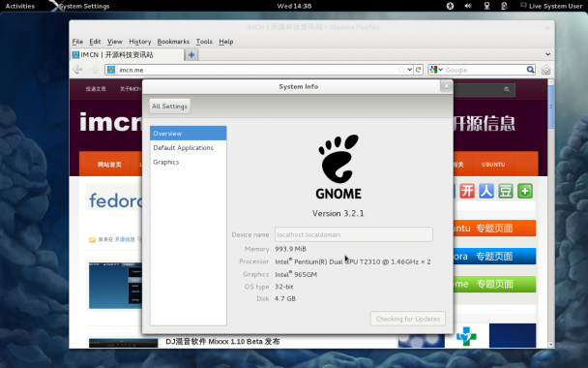This screenshot has width=588, height=368.
Task: Open Firefox File menu
Action: [x=77, y=42]
